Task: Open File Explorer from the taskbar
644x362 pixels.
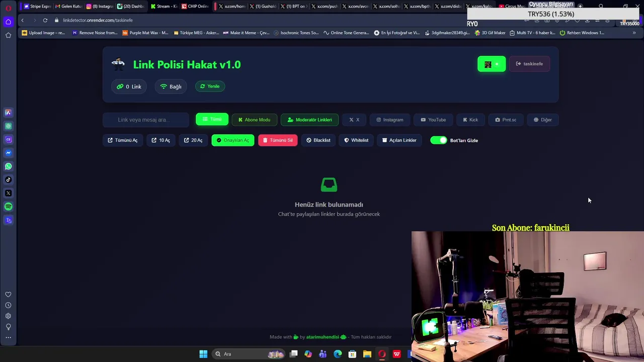Action: 367,354
